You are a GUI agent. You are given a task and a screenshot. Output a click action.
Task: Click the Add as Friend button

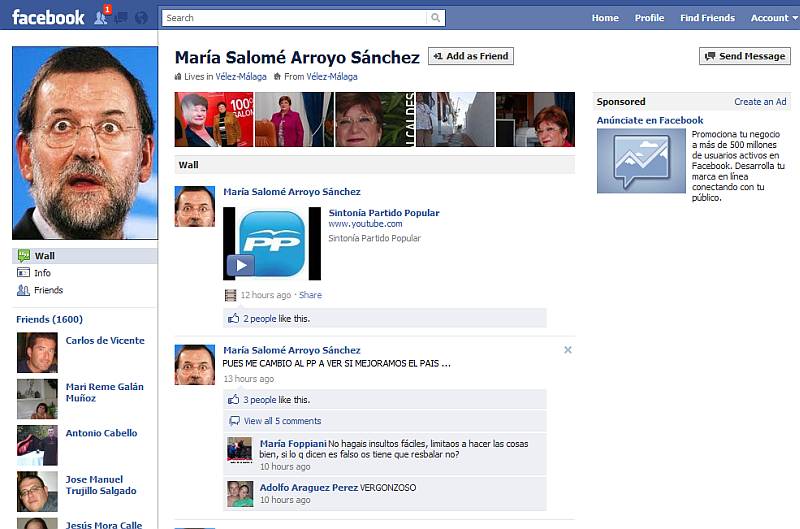click(x=471, y=56)
